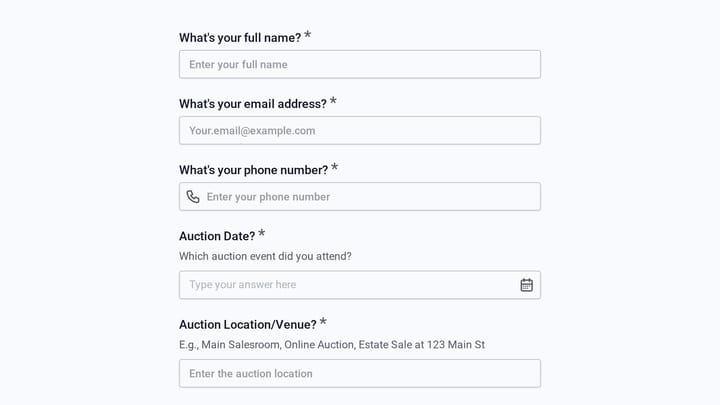720x405 pixels.
Task: Click the "What's your email address?" label
Action: [x=253, y=104]
